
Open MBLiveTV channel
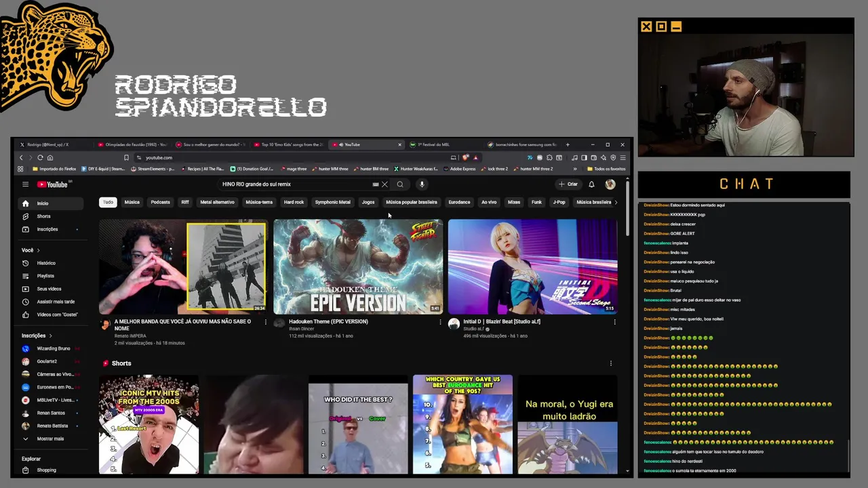pos(50,400)
